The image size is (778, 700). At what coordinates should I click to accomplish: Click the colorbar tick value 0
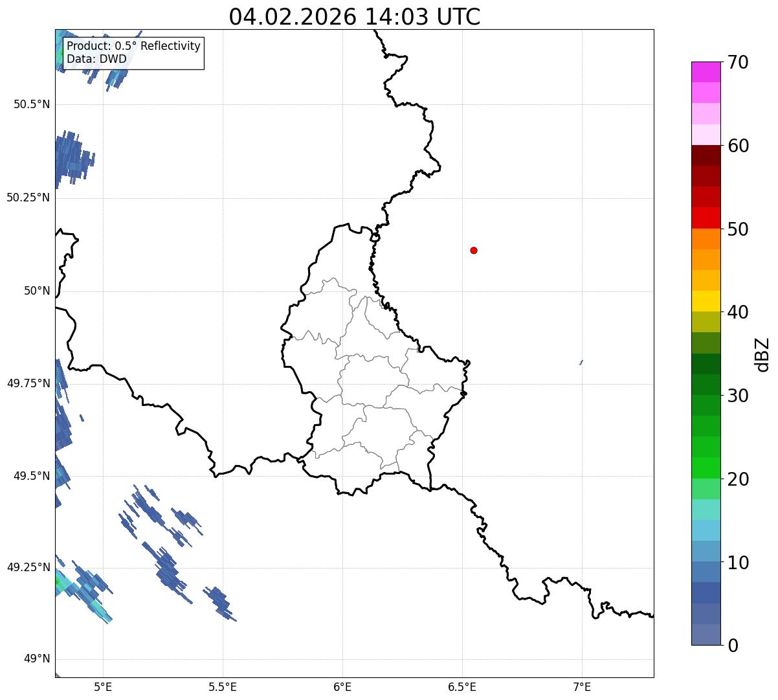[x=733, y=646]
